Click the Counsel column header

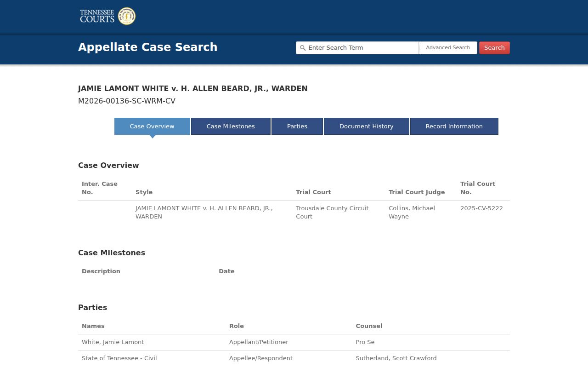click(369, 326)
